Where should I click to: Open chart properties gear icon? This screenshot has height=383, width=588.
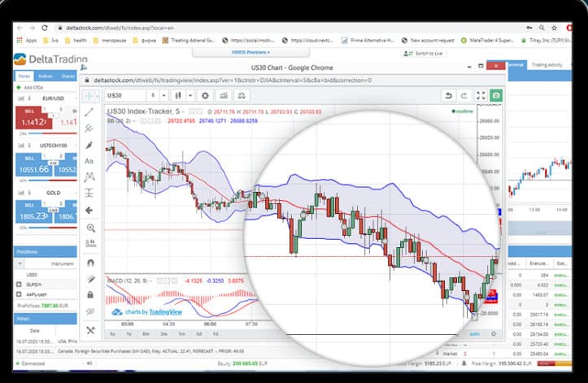click(x=205, y=96)
